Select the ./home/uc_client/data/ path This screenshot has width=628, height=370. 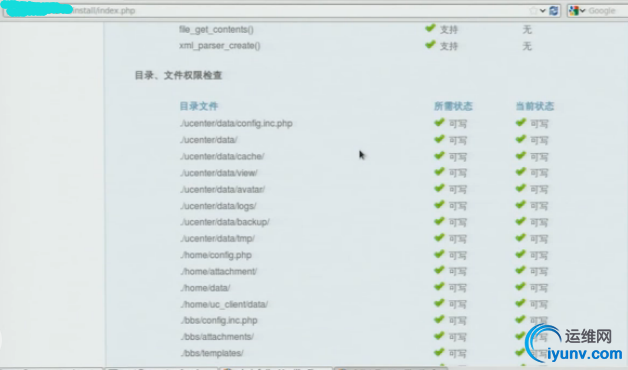pos(224,304)
